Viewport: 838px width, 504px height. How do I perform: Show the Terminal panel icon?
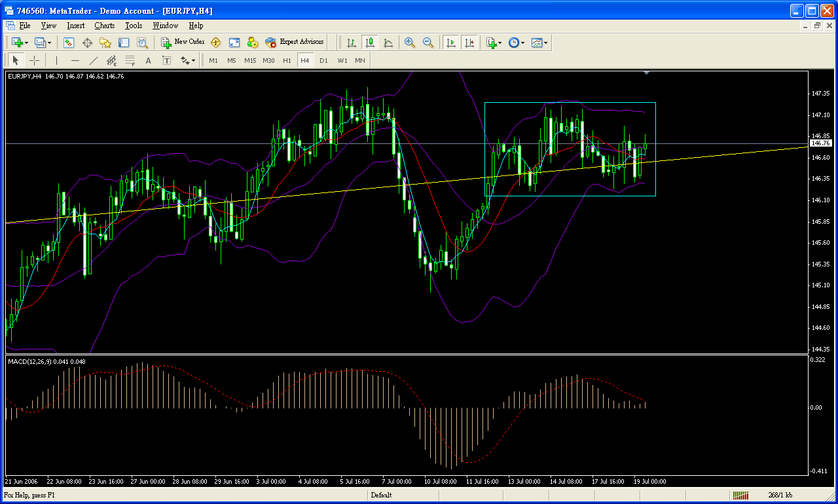[x=124, y=43]
